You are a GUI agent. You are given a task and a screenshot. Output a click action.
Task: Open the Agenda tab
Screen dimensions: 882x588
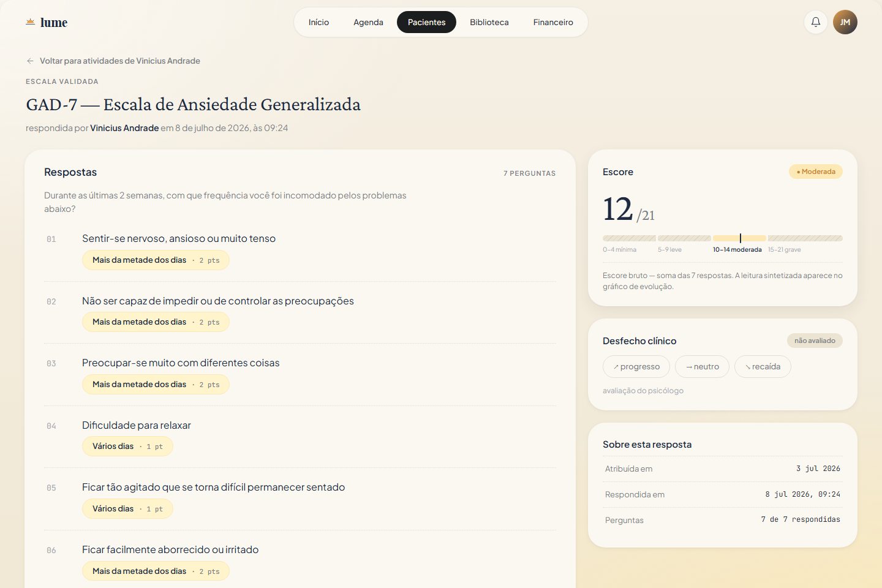(x=368, y=22)
